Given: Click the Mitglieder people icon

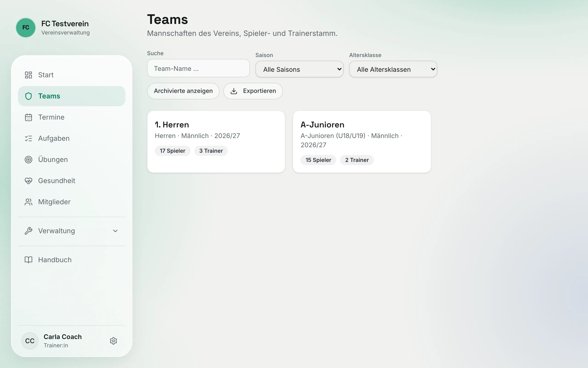Looking at the screenshot, I should point(28,202).
